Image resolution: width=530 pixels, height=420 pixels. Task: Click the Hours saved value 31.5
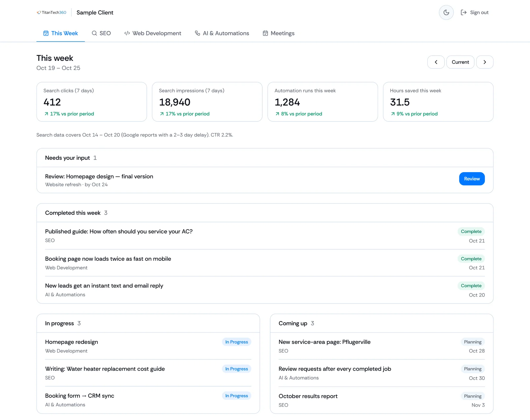(400, 102)
